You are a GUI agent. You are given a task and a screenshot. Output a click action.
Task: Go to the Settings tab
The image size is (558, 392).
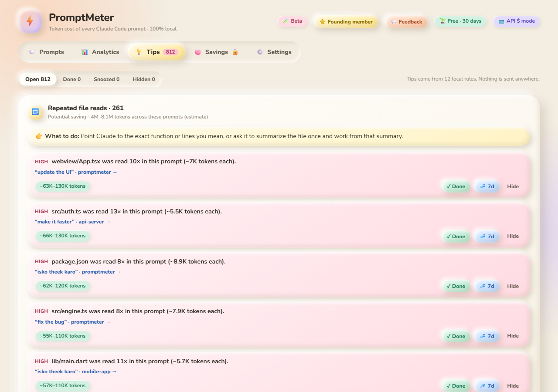click(274, 52)
